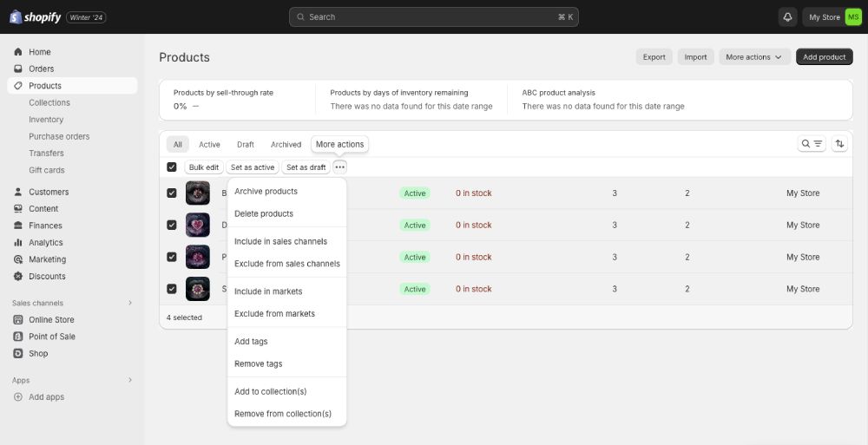Uncheck the select-all products checkbox
Viewport: 868px width, 445px height.
click(172, 167)
